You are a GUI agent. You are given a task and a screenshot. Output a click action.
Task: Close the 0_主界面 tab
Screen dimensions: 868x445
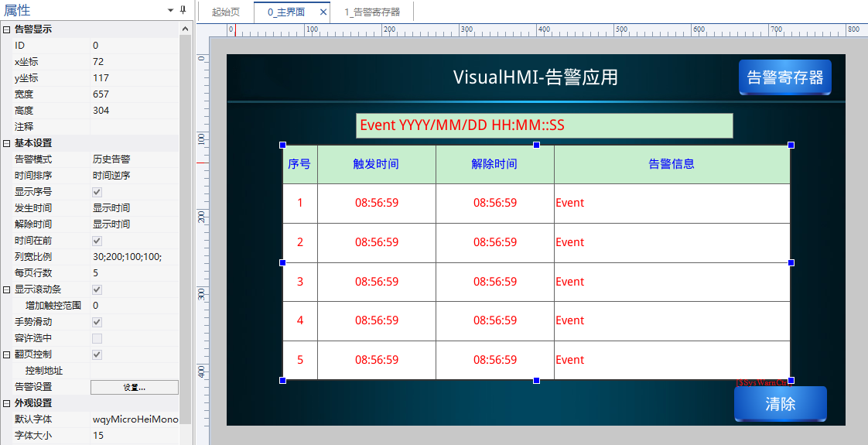[323, 12]
